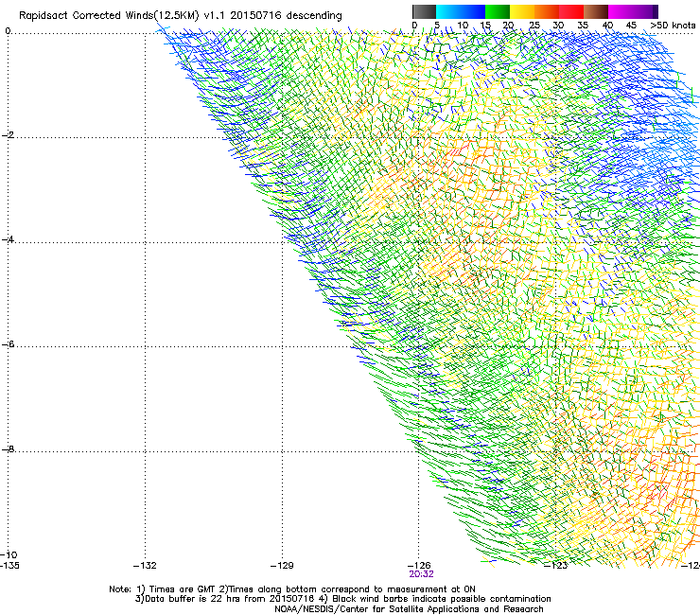Click the "-126" longitude axis label
This screenshot has height=615, width=700.
(419, 566)
